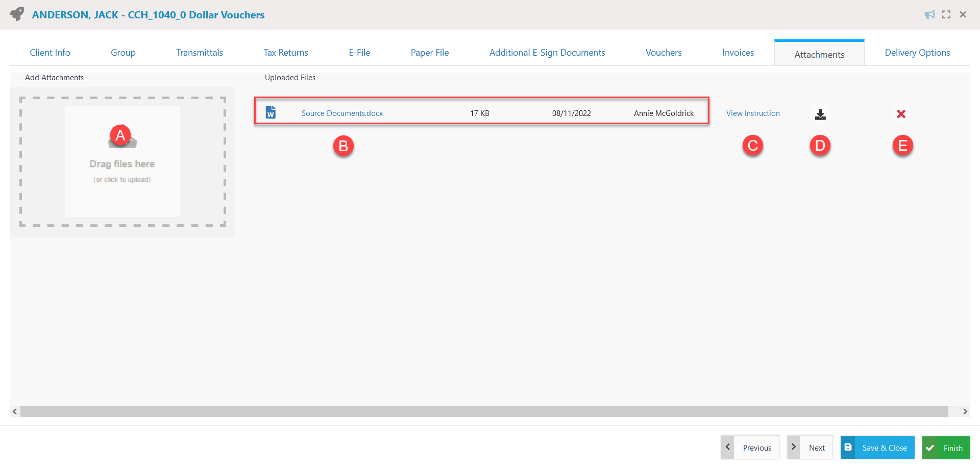Expand the window with the fullscreen icon

[x=946, y=14]
